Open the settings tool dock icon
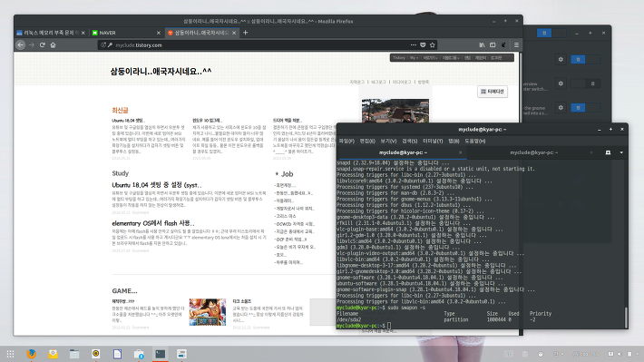Image resolution: width=644 pixels, height=362 pixels. click(x=181, y=354)
